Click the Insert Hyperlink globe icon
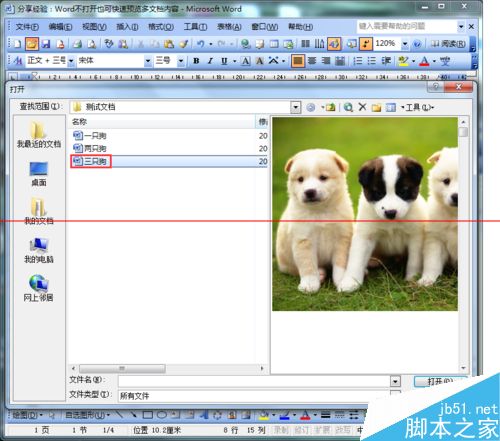This screenshot has width=500, height=441. 245,44
